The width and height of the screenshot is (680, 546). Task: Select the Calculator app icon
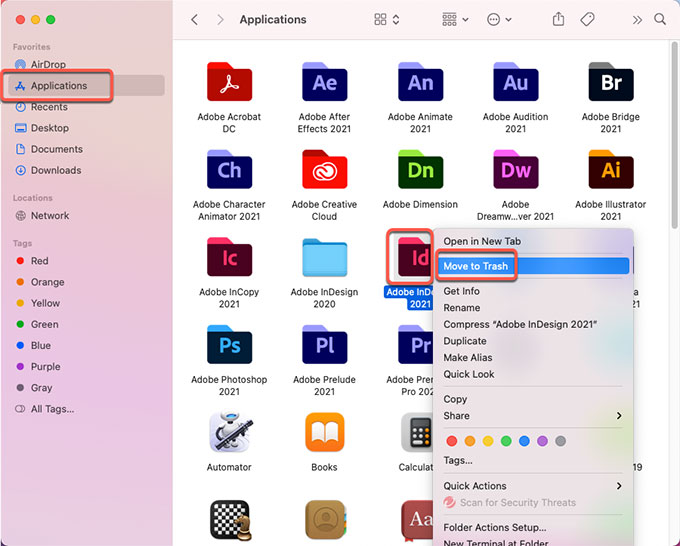click(417, 432)
